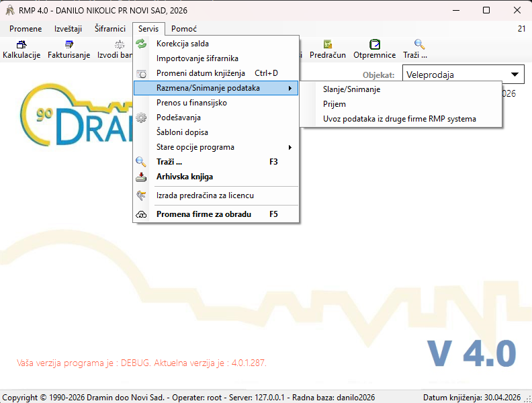Open the Šifrarnici menu
This screenshot has width=532, height=403.
pyautogui.click(x=110, y=29)
